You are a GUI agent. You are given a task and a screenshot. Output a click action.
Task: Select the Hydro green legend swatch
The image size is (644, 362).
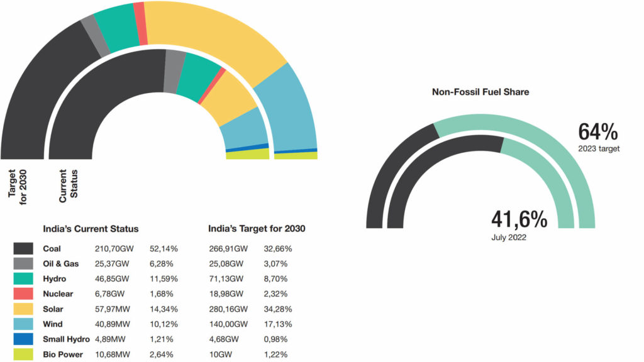tap(23, 278)
